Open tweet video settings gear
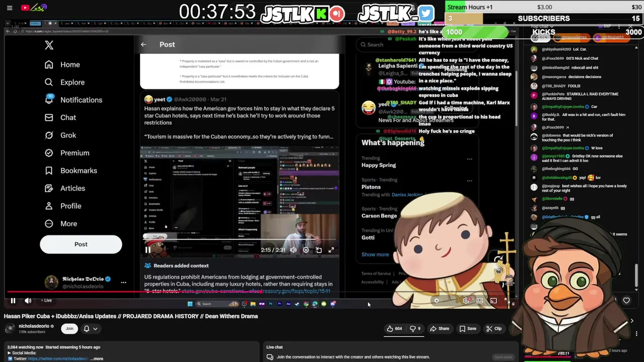 [306, 250]
